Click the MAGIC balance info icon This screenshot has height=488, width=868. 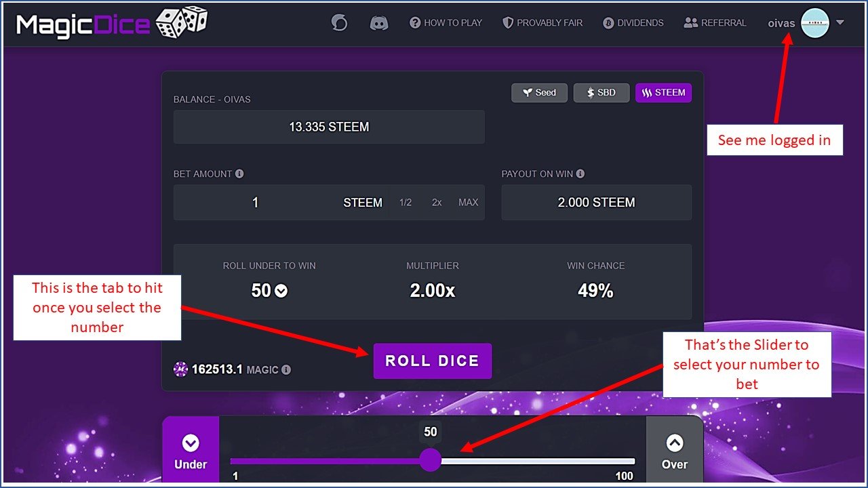pyautogui.click(x=286, y=370)
